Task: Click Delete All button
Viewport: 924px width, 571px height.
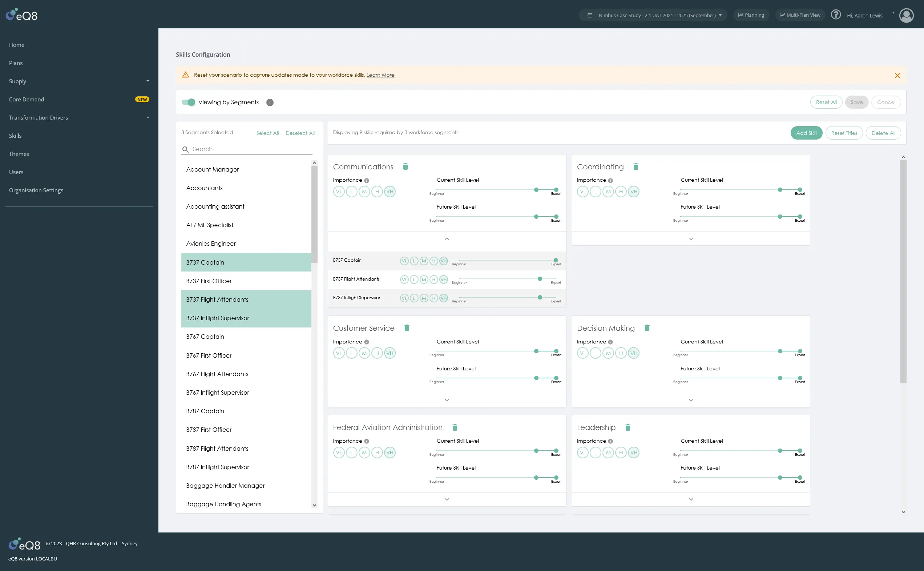Action: [883, 133]
